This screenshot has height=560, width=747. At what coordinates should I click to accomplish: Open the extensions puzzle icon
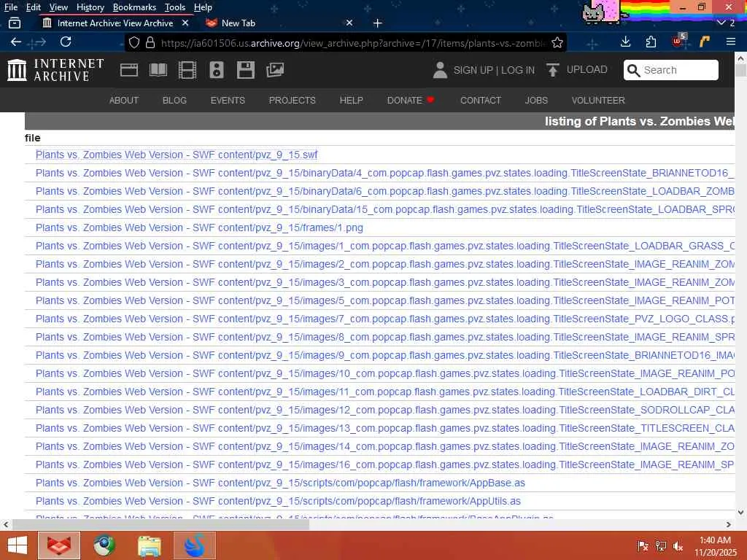point(651,42)
